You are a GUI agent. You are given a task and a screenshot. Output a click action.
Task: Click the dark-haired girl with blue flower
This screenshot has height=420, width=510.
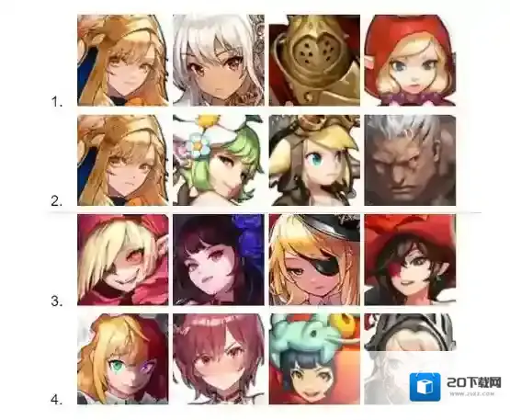(x=219, y=259)
